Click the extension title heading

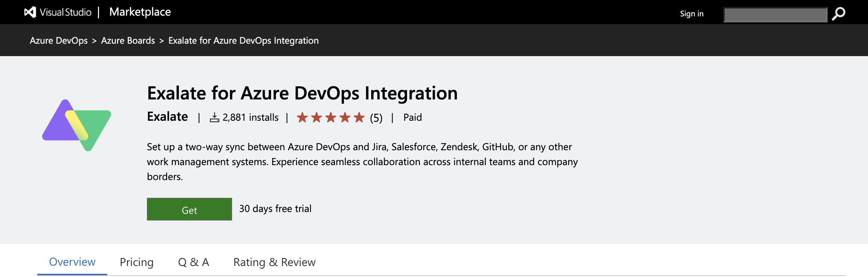[302, 93]
